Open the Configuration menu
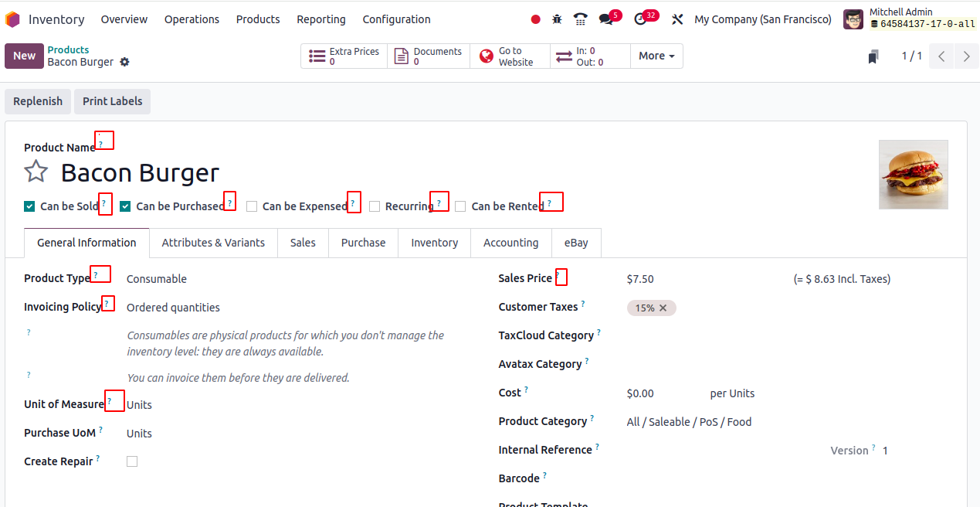The height and width of the screenshot is (507, 980). tap(396, 19)
